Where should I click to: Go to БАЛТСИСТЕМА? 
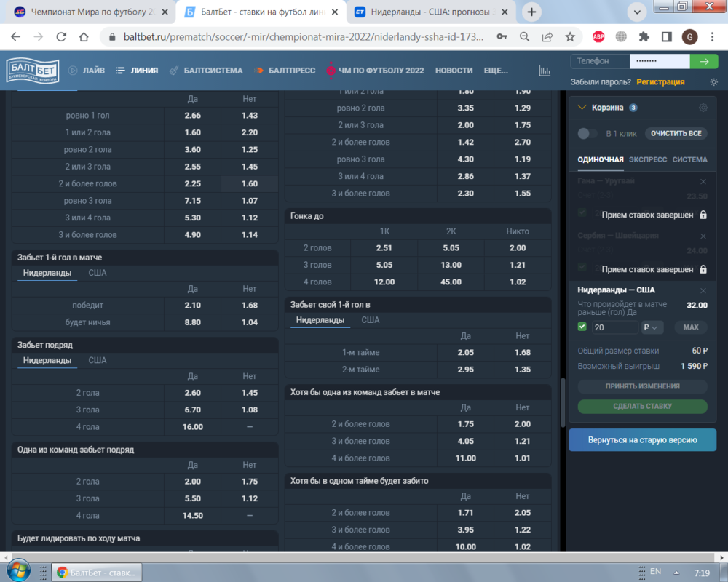point(206,71)
